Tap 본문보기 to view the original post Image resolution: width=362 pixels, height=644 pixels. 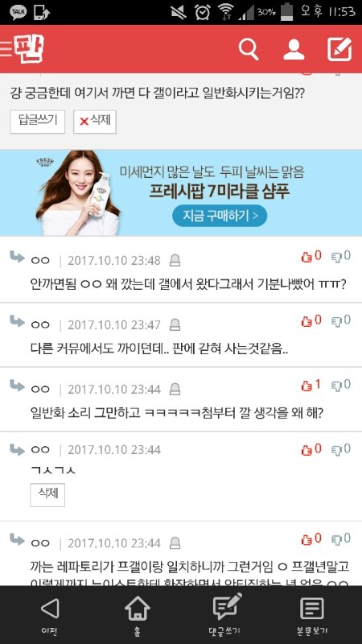click(312, 615)
